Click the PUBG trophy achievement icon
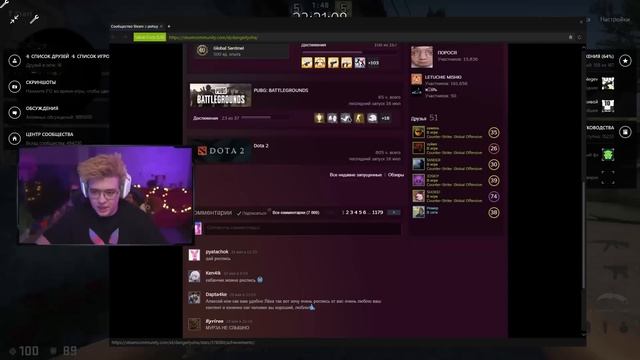 coord(319,118)
